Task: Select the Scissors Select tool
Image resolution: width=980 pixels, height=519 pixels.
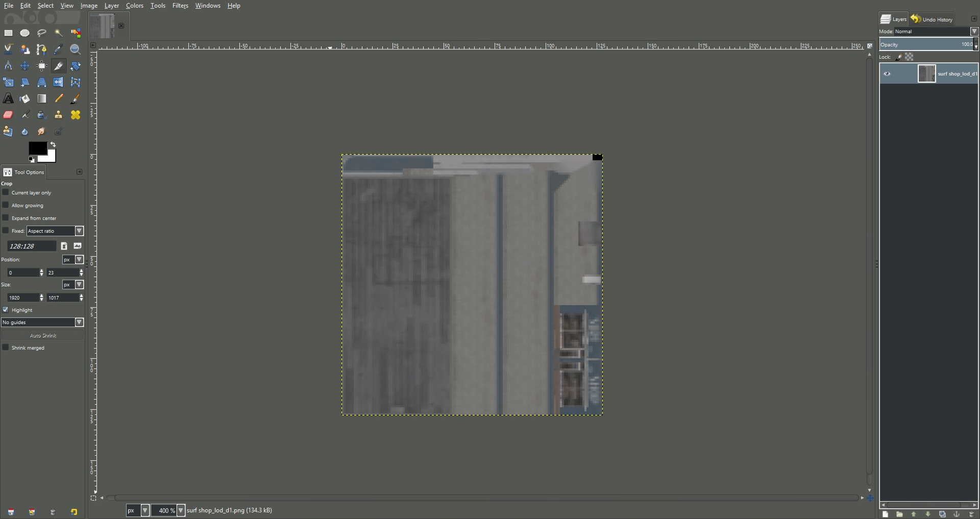Action: click(x=8, y=50)
